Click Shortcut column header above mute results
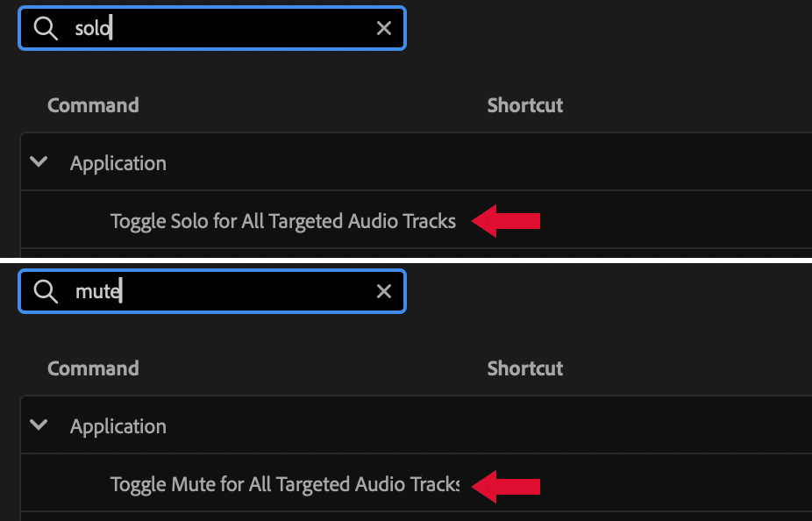Image resolution: width=812 pixels, height=521 pixels. point(524,368)
